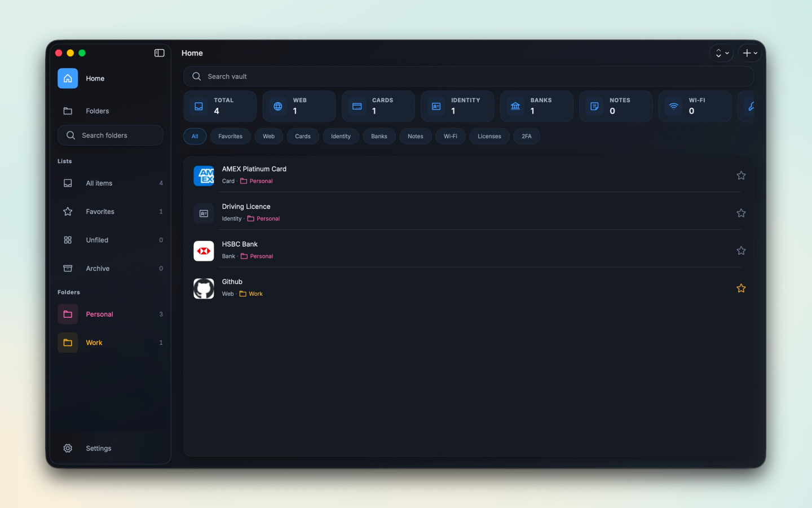Viewport: 812px width, 508px height.
Task: Click Personal folder tag on AMEX row
Action: (257, 181)
